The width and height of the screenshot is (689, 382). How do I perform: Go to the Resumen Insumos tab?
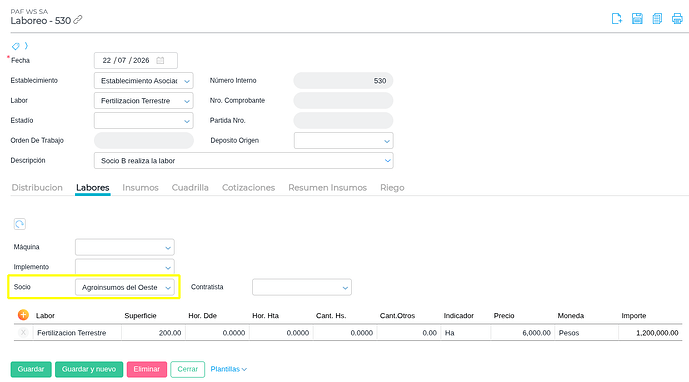coord(327,188)
